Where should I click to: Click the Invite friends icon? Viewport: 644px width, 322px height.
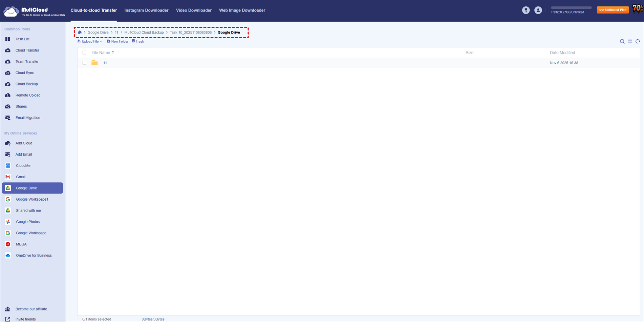(8, 319)
